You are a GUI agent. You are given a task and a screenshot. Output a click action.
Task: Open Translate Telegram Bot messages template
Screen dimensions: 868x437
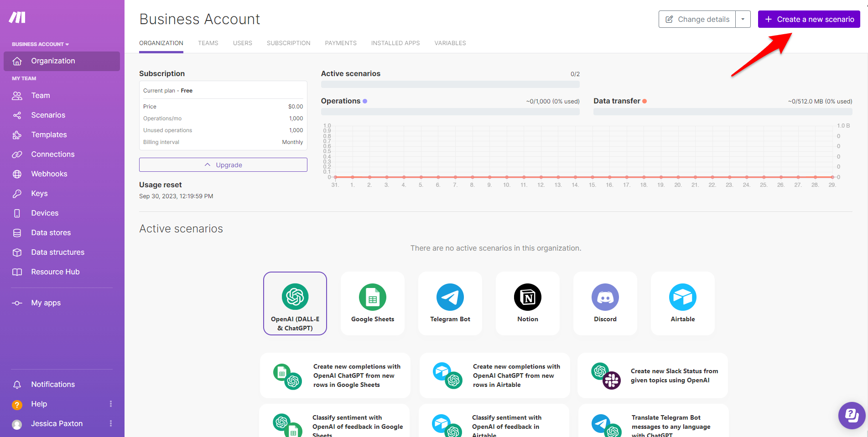coord(653,421)
